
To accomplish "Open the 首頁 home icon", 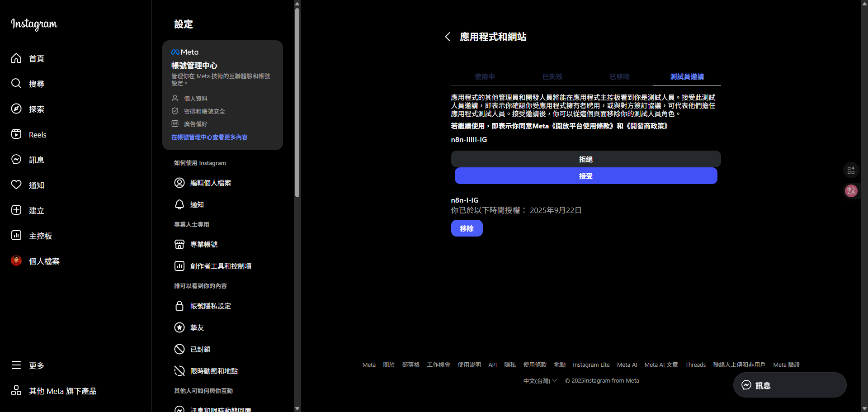I will [16, 58].
